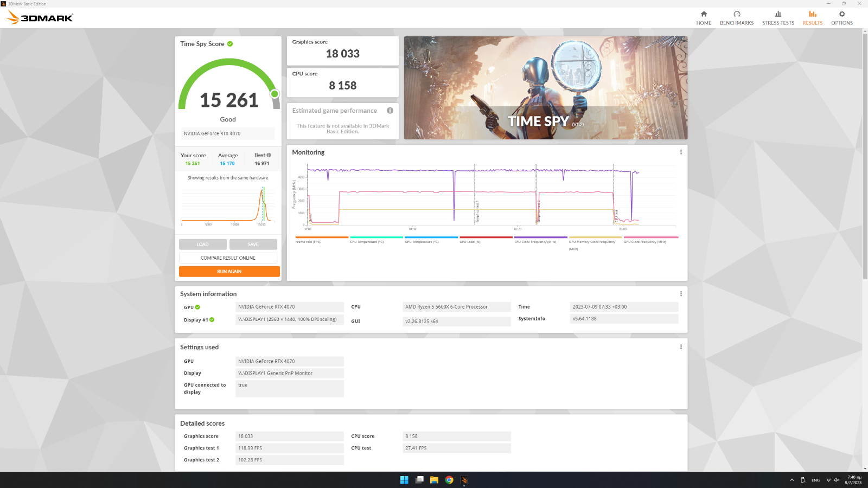The height and width of the screenshot is (488, 868).
Task: Open the taskbar clock and date
Action: 854,480
